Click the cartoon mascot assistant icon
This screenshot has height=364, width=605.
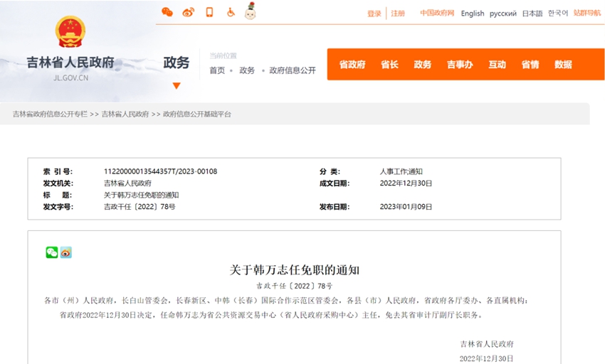click(250, 11)
